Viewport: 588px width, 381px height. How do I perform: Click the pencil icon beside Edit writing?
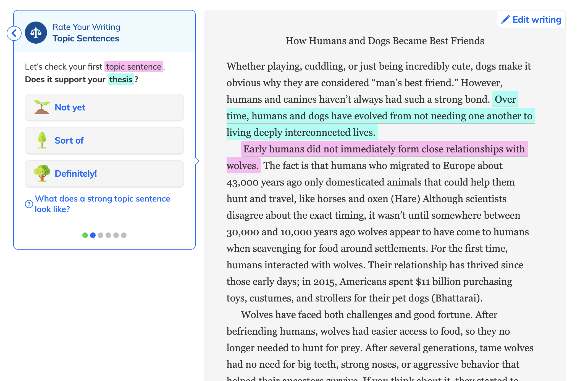pyautogui.click(x=505, y=20)
